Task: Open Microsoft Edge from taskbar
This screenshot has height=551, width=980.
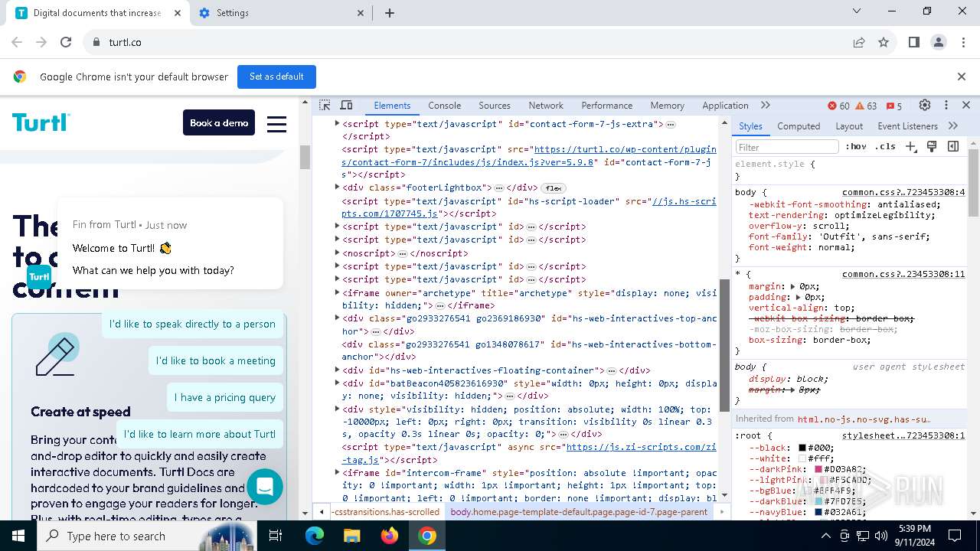Action: pos(315,536)
